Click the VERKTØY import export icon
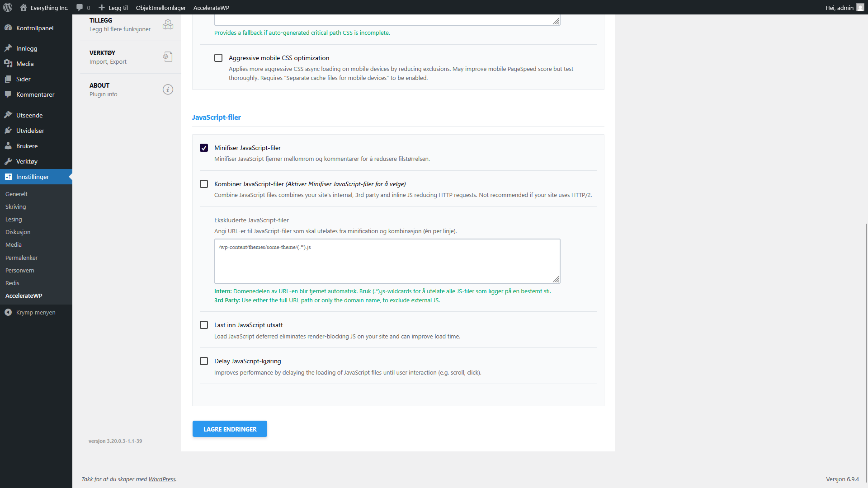The height and width of the screenshot is (488, 868). click(x=168, y=56)
